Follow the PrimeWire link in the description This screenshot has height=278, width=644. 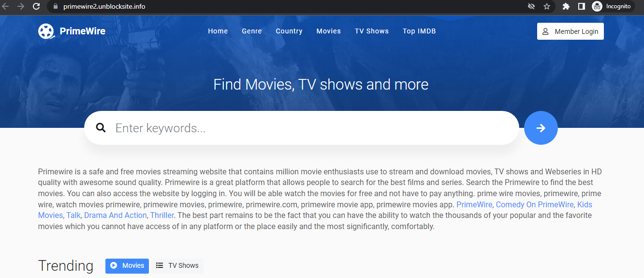click(474, 204)
